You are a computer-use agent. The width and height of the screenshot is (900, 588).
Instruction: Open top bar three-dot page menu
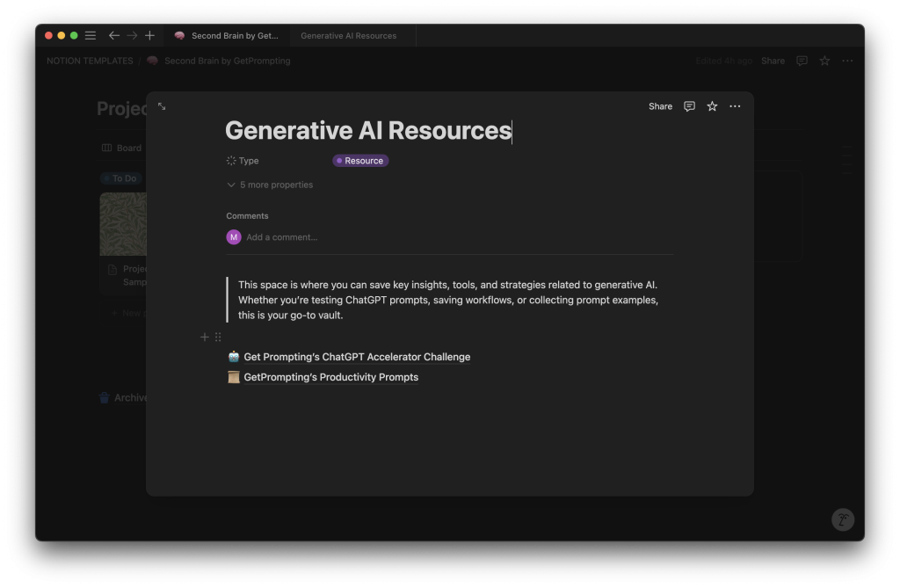click(847, 61)
